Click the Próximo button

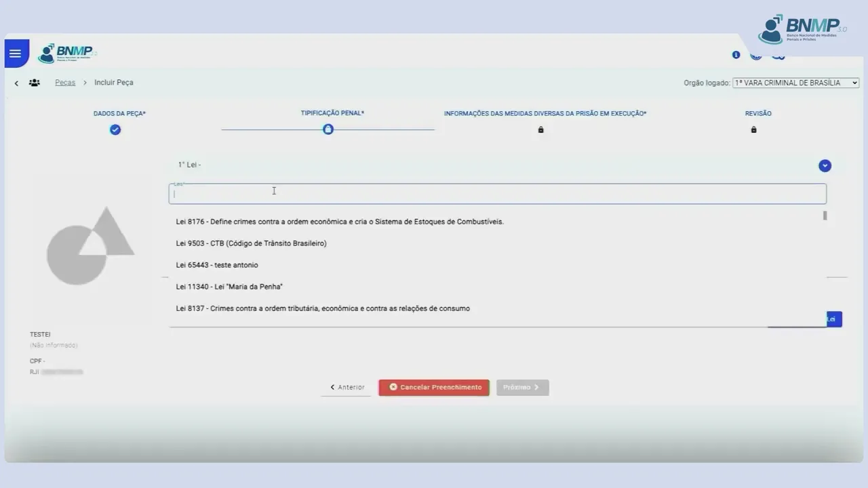pos(522,388)
